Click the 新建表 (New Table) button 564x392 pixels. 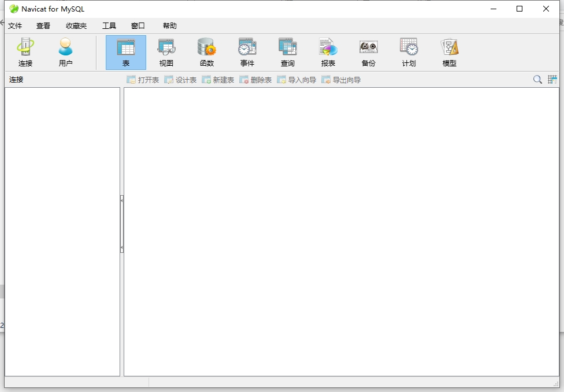point(218,80)
